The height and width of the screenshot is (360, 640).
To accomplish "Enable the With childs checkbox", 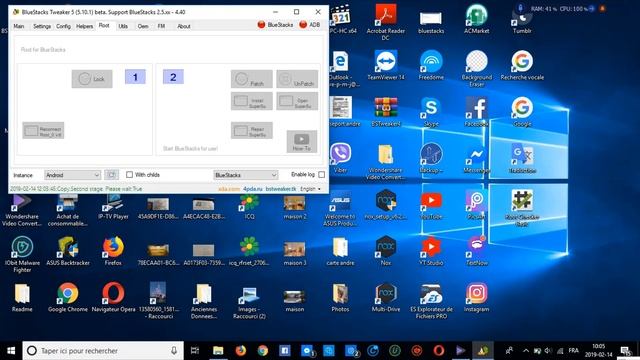I will click(129, 175).
